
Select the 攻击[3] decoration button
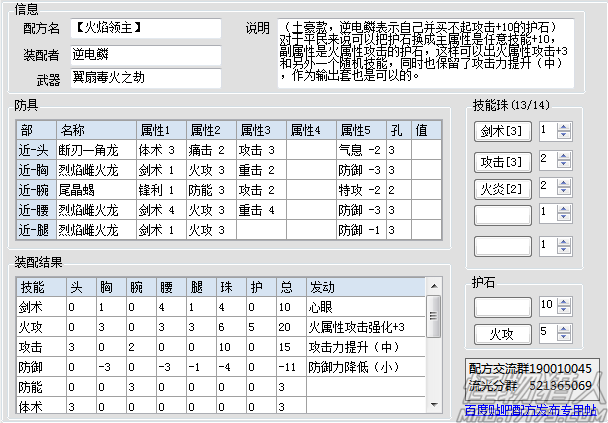click(x=501, y=159)
